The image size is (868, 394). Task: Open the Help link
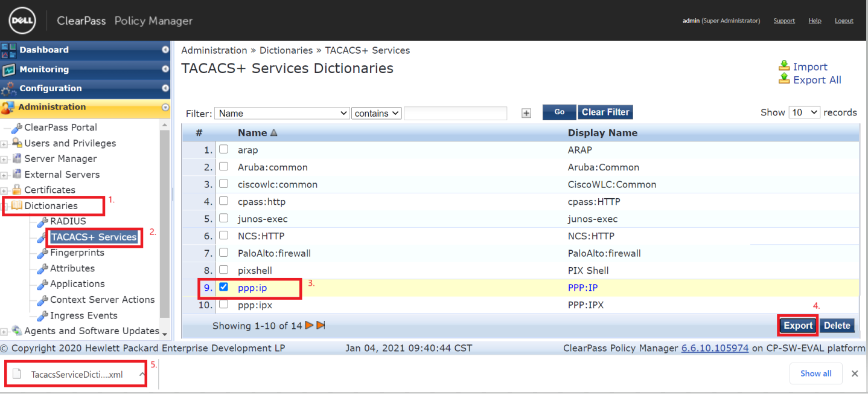815,21
